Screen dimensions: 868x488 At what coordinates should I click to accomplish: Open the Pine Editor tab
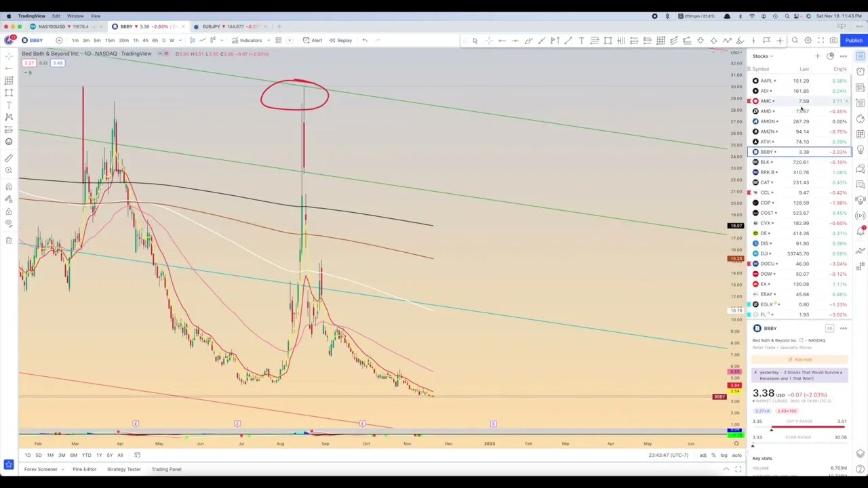click(x=85, y=469)
